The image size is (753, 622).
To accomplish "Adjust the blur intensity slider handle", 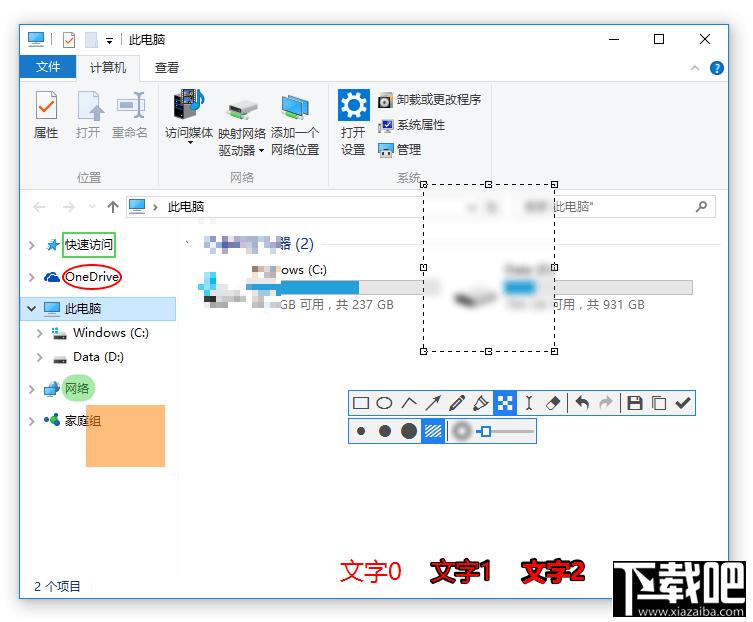I will pos(486,431).
